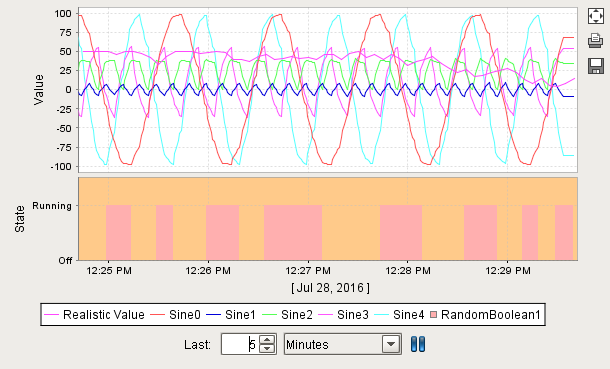Click the 12:27 PM time axis label
Image resolution: width=610 pixels, height=369 pixels.
[308, 271]
